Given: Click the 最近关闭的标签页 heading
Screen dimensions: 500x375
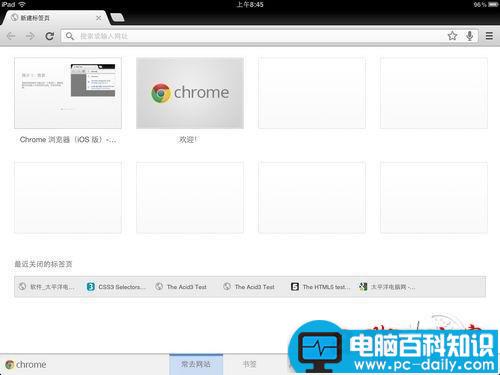Looking at the screenshot, I should tap(43, 264).
